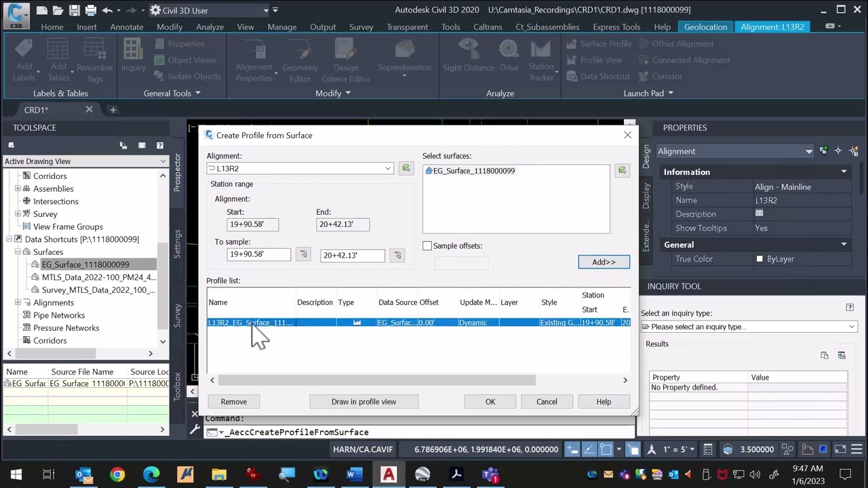Open Microsoft Teams from the taskbar

(490, 474)
